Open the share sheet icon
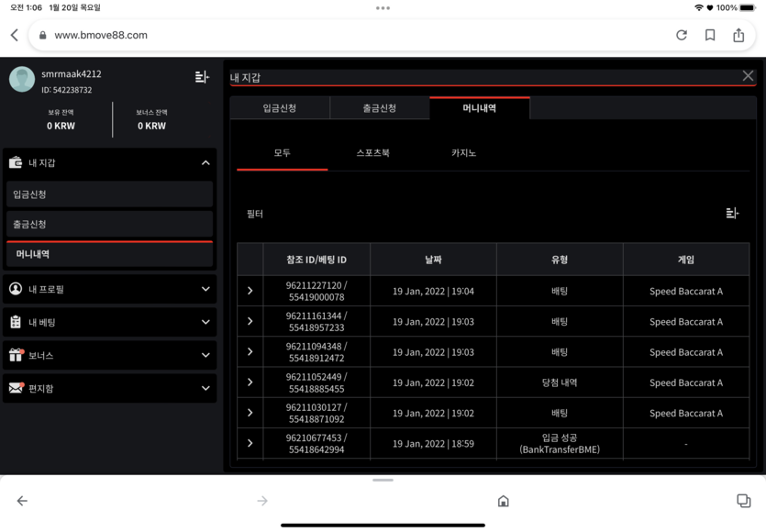 (x=738, y=35)
